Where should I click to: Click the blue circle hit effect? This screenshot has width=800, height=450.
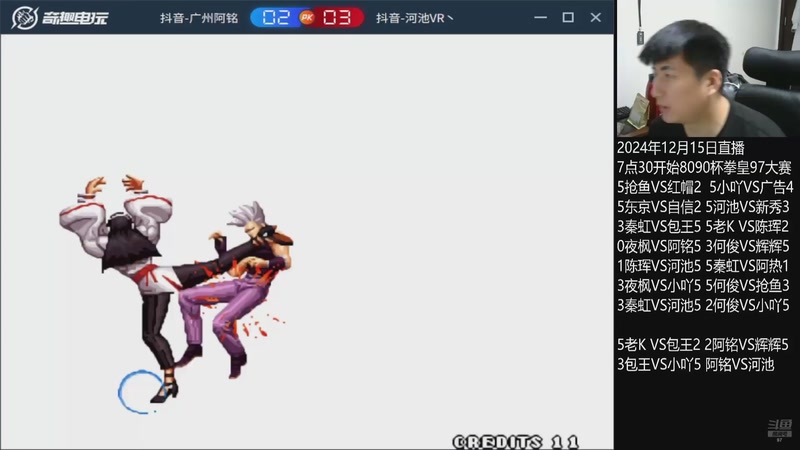click(x=140, y=392)
